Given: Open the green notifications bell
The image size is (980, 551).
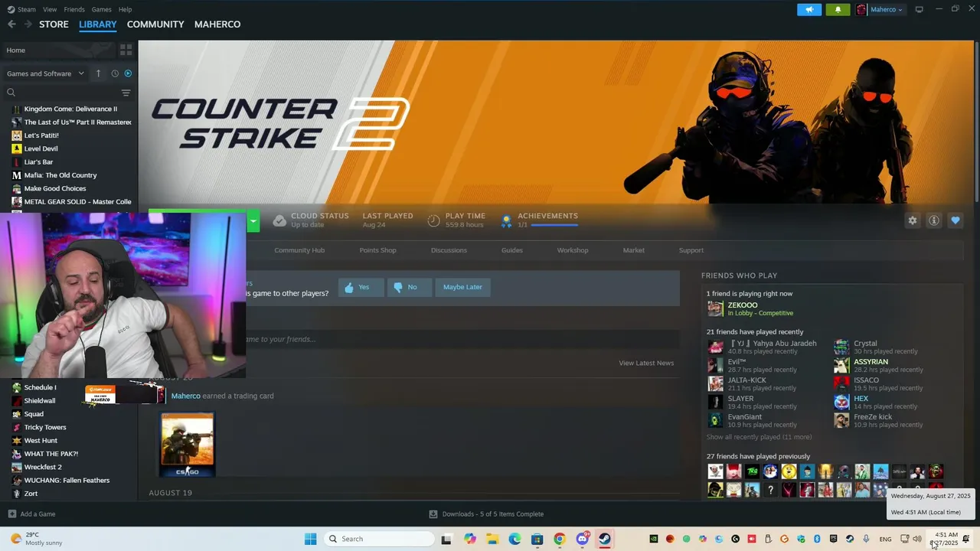Looking at the screenshot, I should (838, 9).
